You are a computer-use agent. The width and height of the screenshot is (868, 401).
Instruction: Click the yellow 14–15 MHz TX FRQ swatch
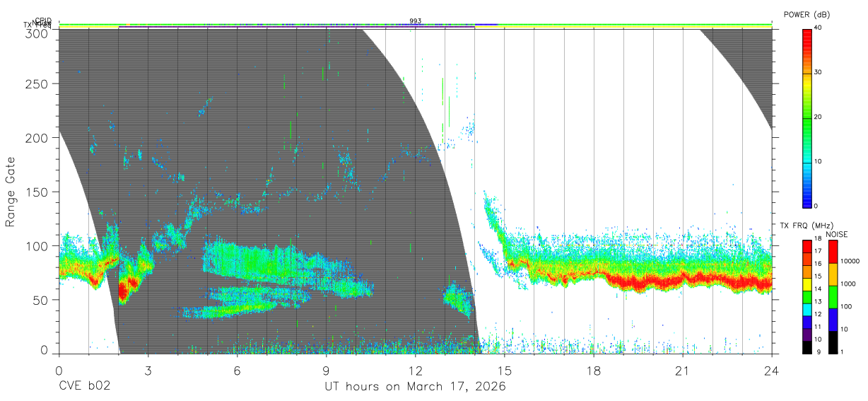click(x=807, y=284)
